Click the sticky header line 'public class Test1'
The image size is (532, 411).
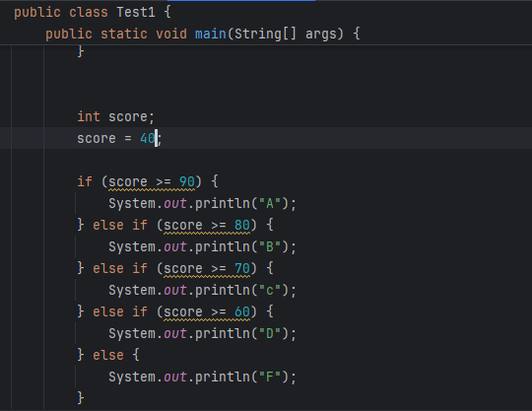tap(93, 13)
